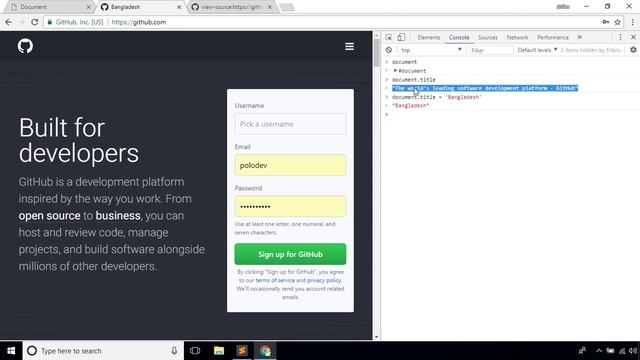Open a new browser tab
Screen dimensions: 640x360
[x=287, y=7]
